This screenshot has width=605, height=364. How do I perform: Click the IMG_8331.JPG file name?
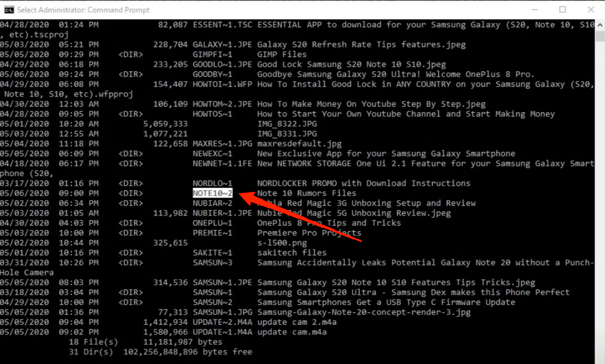(287, 134)
